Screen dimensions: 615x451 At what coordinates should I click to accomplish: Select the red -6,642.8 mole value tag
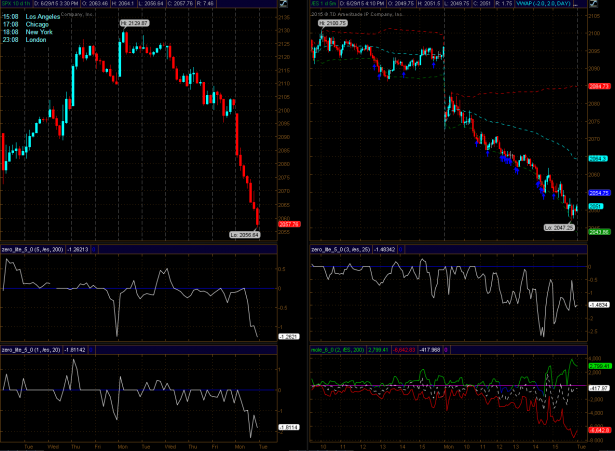pyautogui.click(x=598, y=431)
